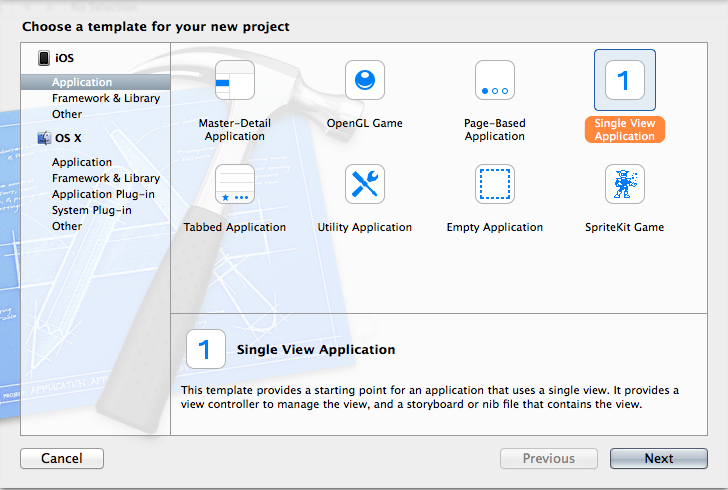This screenshot has width=728, height=490.
Task: Click the Previous button
Action: pyautogui.click(x=549, y=458)
